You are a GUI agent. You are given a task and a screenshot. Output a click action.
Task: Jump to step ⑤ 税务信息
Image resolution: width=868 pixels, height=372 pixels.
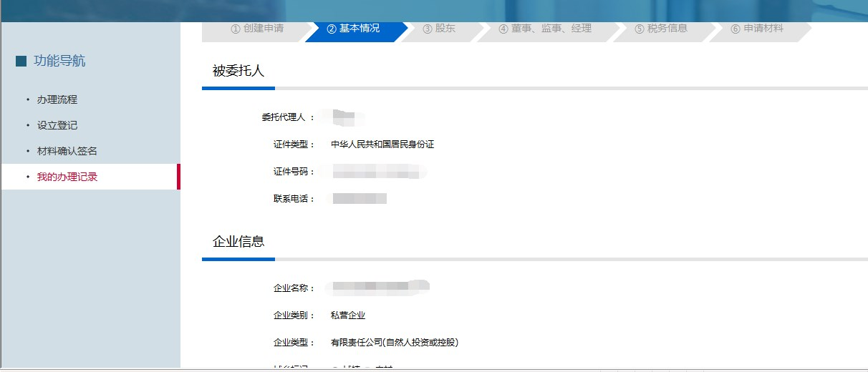coord(661,29)
